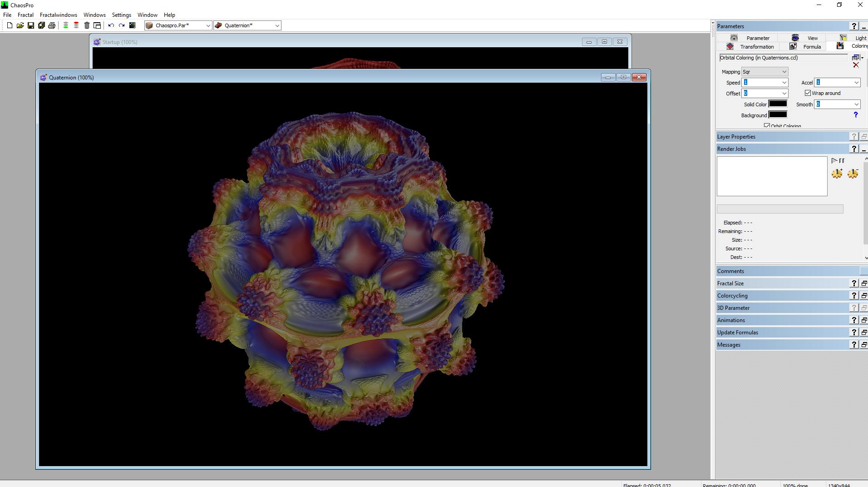Click the Print toolbar icon

coord(52,25)
